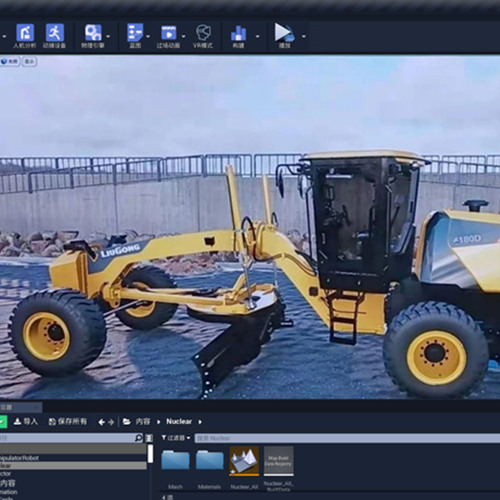
Task: Expand the dropdown arrow beside 物理引擎
Action: coord(108,36)
